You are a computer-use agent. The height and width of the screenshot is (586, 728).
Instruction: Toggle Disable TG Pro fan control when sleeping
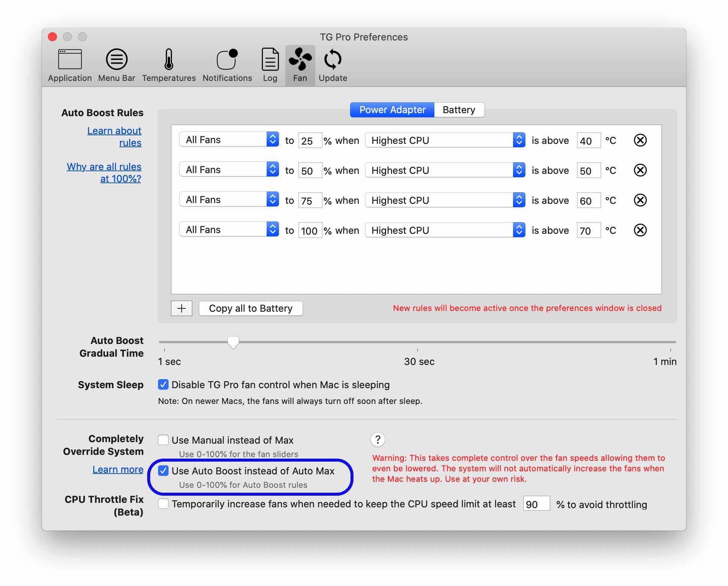coord(163,384)
